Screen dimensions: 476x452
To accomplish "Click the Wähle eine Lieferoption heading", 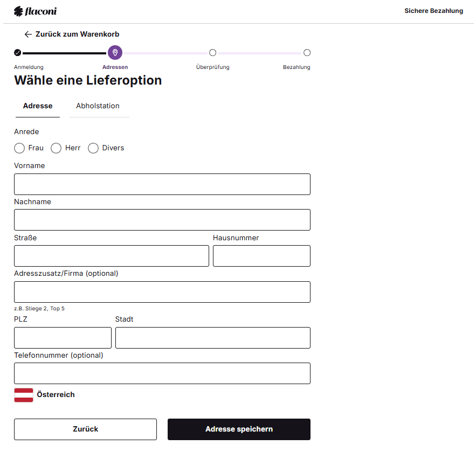I will click(x=88, y=80).
